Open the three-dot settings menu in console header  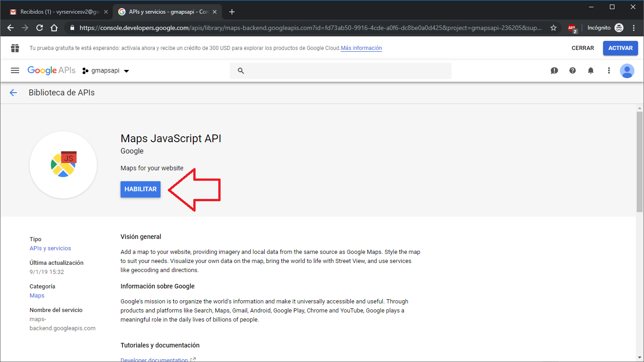pos(609,70)
